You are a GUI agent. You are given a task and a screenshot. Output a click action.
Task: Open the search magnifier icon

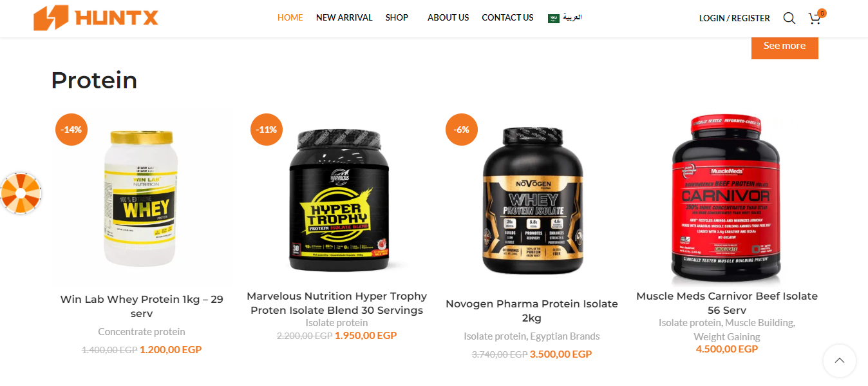pyautogui.click(x=789, y=18)
